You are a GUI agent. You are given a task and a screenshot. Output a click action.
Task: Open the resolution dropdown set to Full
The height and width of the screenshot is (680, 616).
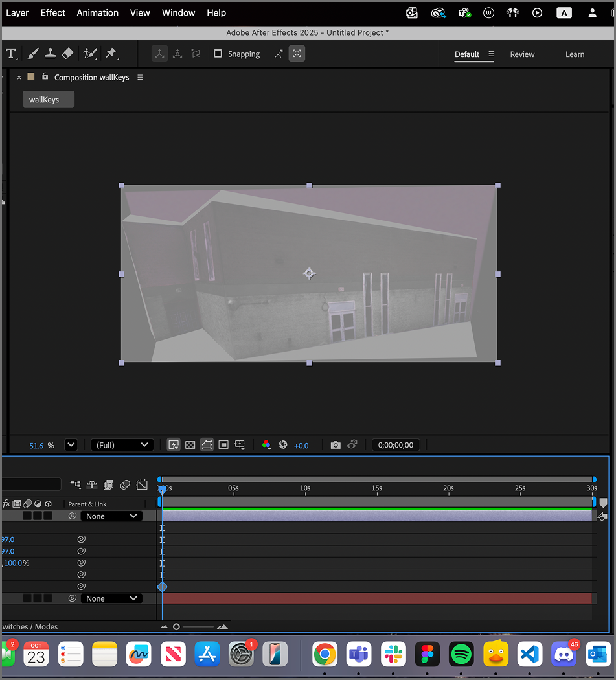point(122,445)
